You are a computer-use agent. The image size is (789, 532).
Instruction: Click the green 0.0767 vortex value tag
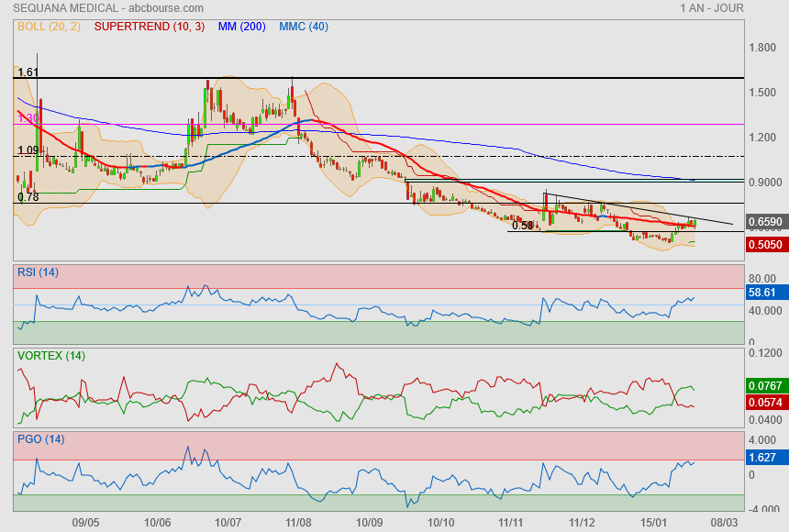(764, 385)
